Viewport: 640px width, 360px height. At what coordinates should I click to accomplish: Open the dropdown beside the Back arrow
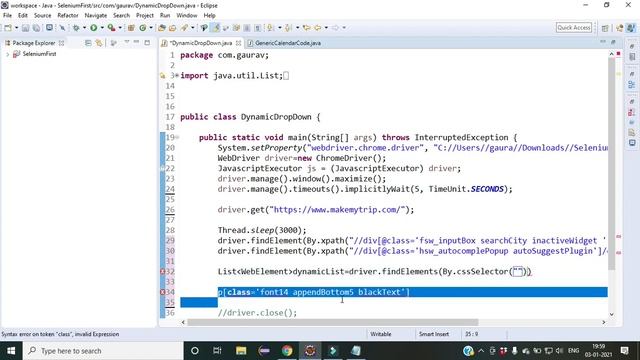326,28
